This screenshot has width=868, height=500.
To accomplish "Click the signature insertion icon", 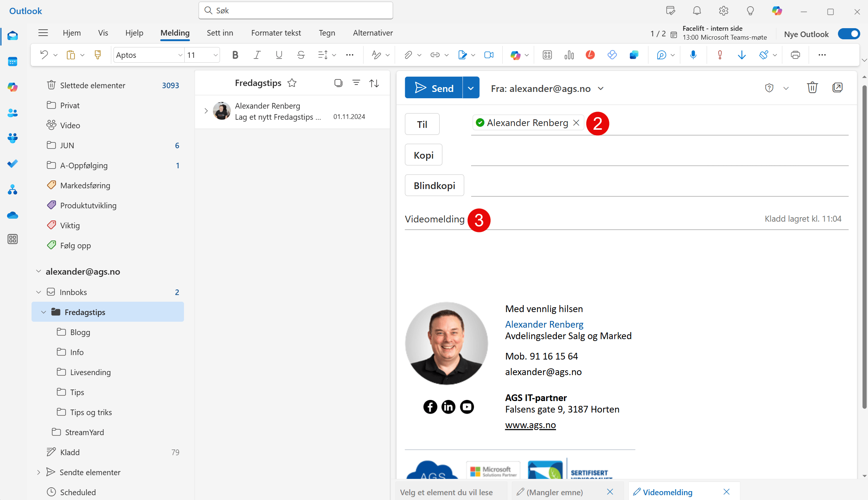I will click(x=463, y=56).
